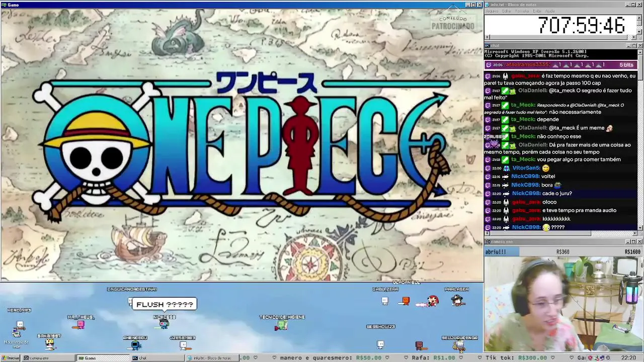
Task: Click the chat window scroll-down arrow
Action: coord(640,228)
